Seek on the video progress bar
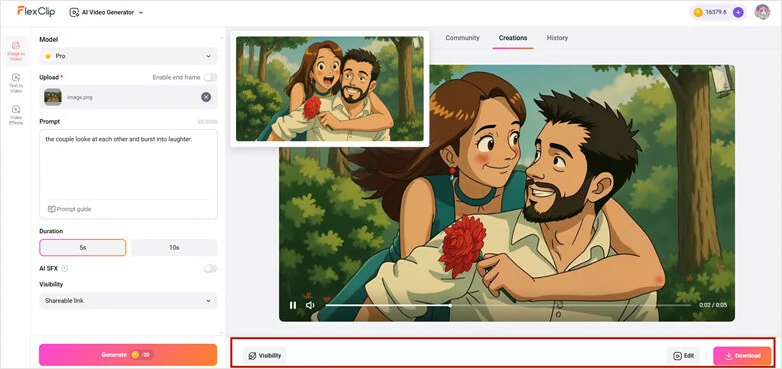Viewport: 782px width, 369px height. [508, 305]
